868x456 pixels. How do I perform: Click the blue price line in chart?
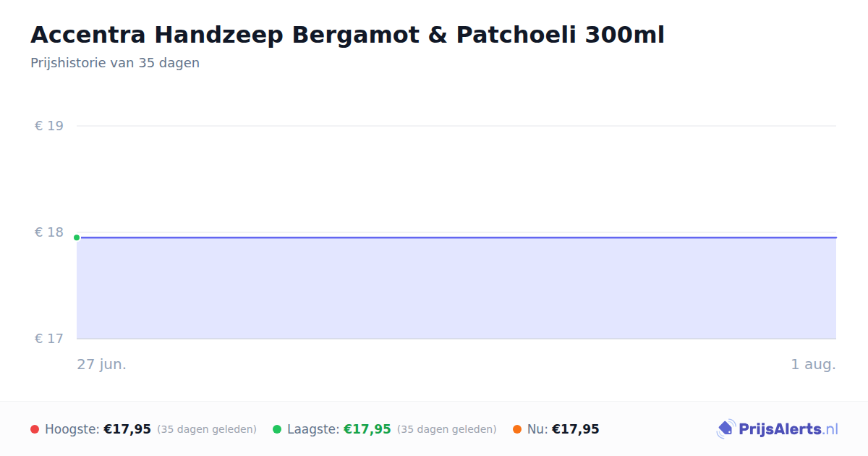click(x=456, y=237)
